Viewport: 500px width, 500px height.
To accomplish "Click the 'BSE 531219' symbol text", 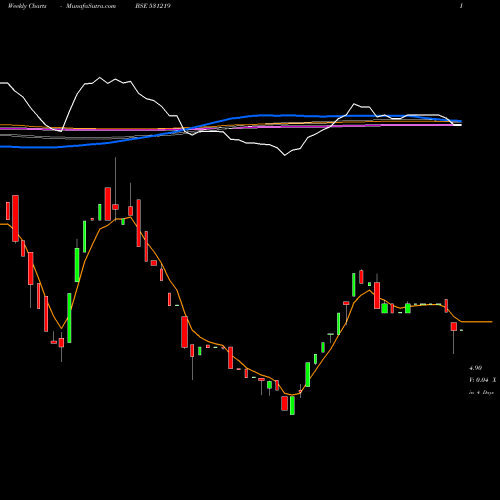I will [x=153, y=6].
